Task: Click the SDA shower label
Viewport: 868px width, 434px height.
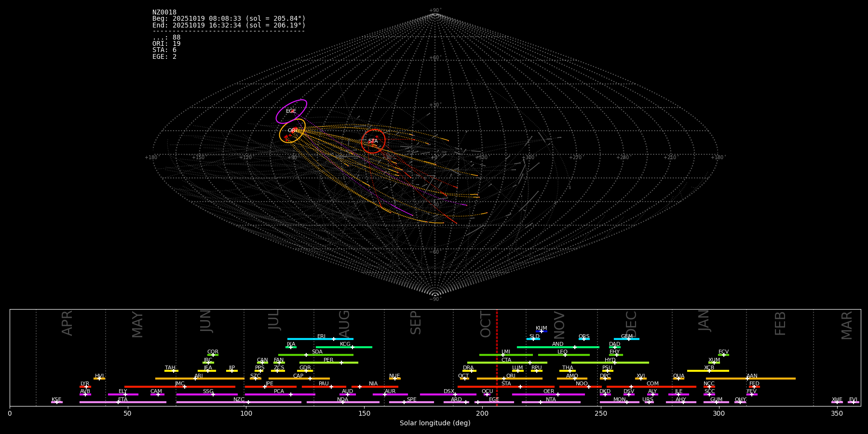Action: [x=317, y=352]
